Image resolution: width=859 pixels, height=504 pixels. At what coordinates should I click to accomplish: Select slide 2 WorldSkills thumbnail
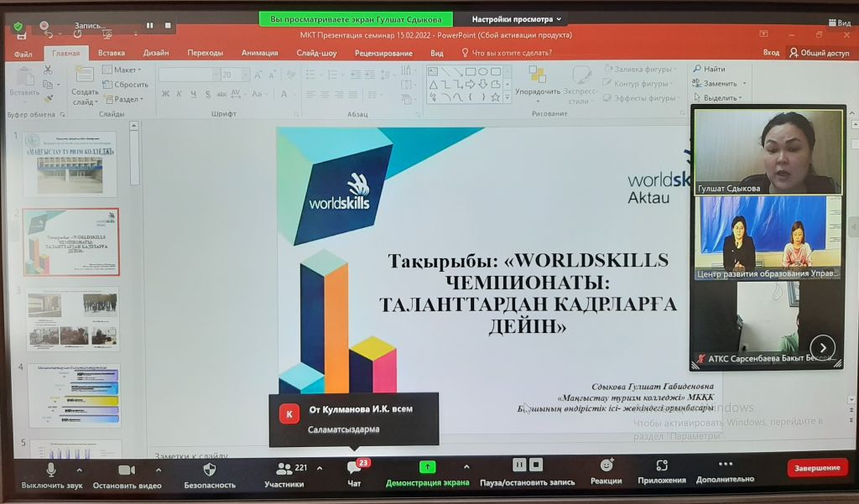(x=71, y=242)
